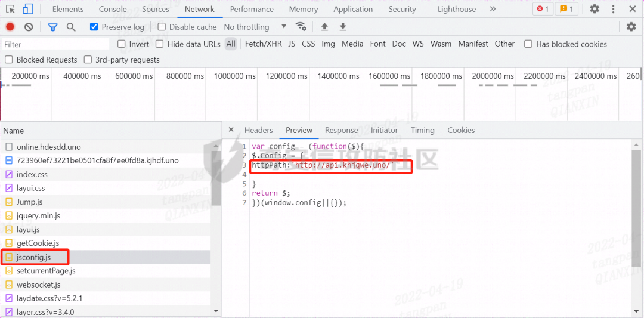Clear the network log
This screenshot has width=644, height=318.
(x=29, y=27)
